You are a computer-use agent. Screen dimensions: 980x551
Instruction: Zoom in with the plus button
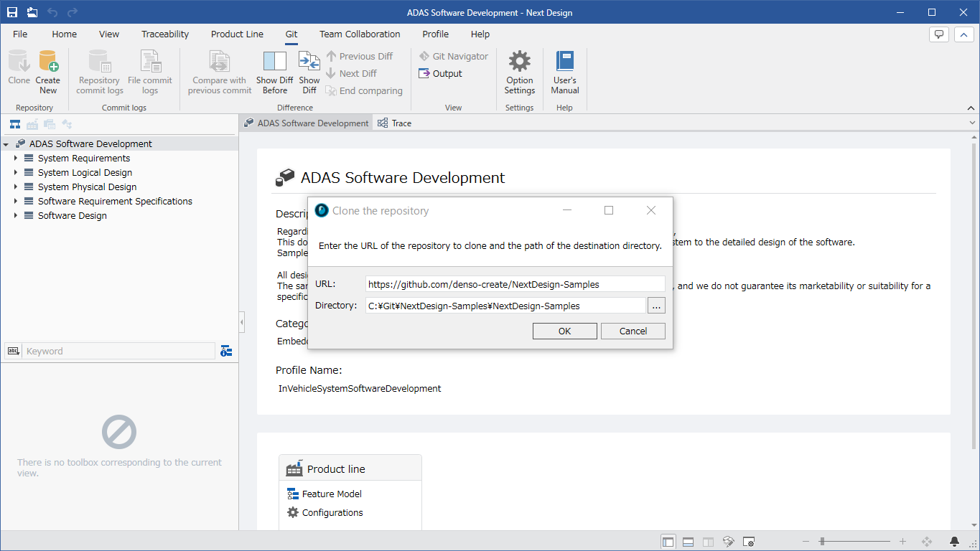(x=902, y=542)
